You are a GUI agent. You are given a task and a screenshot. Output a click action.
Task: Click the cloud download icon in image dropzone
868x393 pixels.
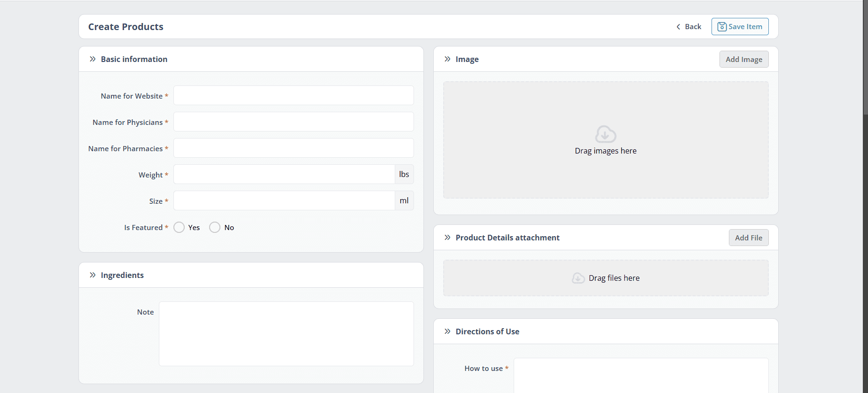[605, 134]
